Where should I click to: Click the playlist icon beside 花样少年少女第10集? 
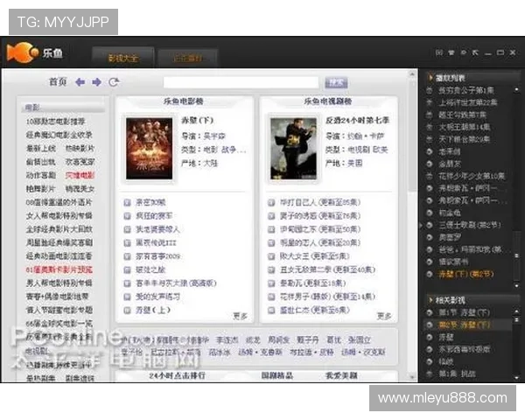point(430,176)
